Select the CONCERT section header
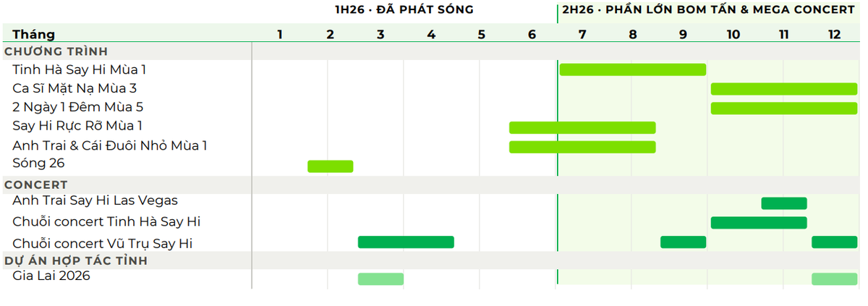This screenshot has width=868, height=306. 36,185
